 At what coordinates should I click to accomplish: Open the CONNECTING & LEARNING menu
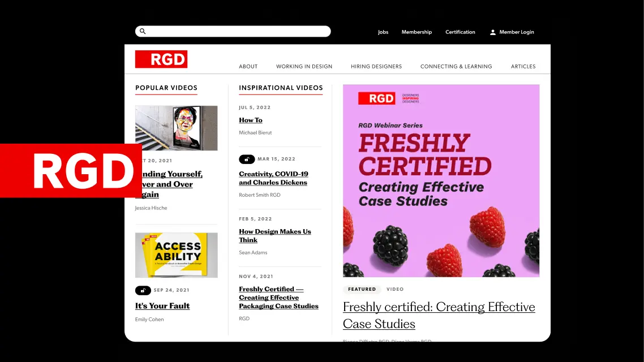click(x=456, y=66)
